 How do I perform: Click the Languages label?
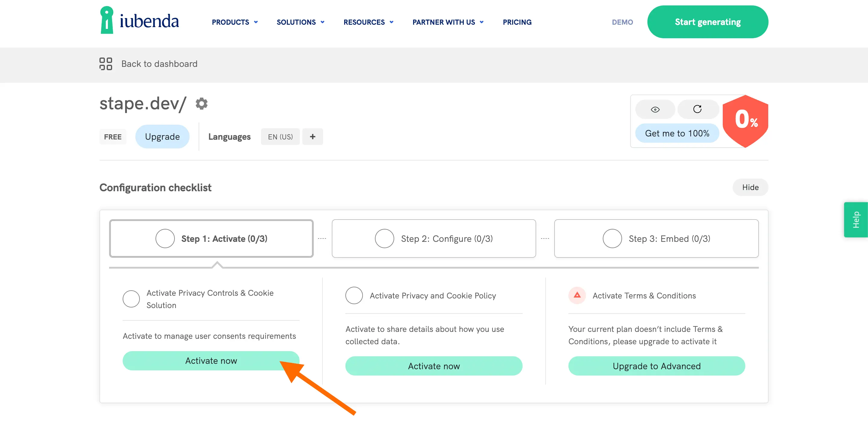tap(229, 137)
